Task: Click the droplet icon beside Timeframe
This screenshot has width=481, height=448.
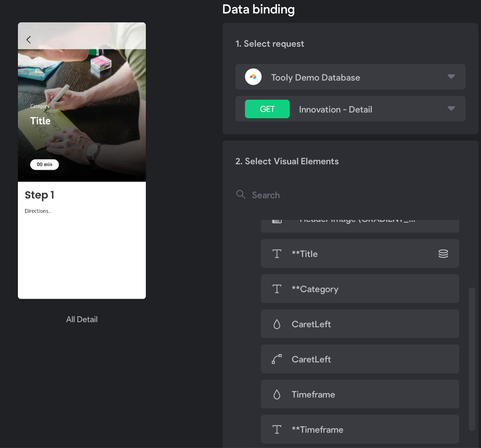Action: tap(277, 394)
